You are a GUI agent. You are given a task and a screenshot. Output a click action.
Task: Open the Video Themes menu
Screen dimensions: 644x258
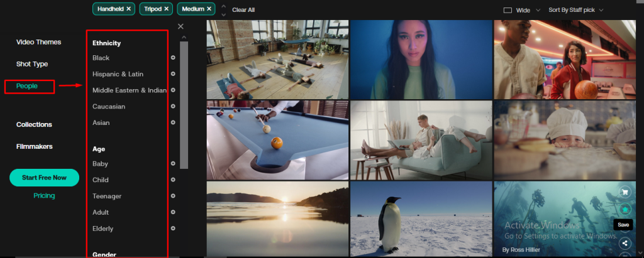click(x=38, y=42)
